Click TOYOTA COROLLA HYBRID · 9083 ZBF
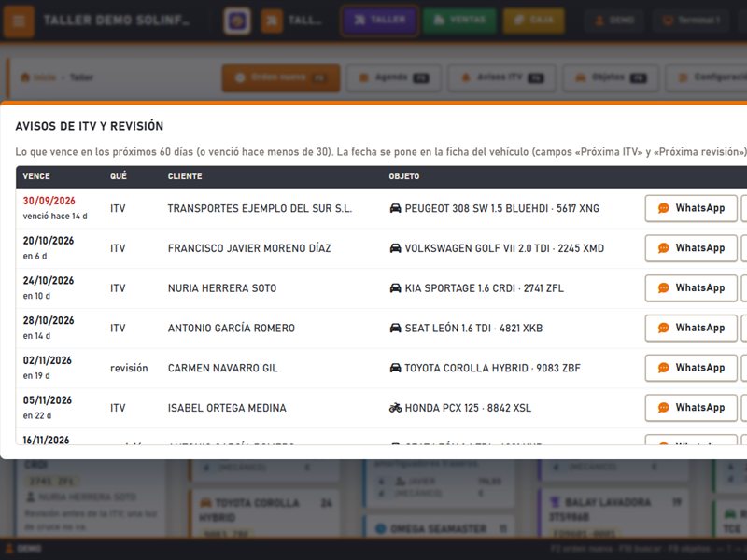The image size is (747, 560). coord(493,368)
